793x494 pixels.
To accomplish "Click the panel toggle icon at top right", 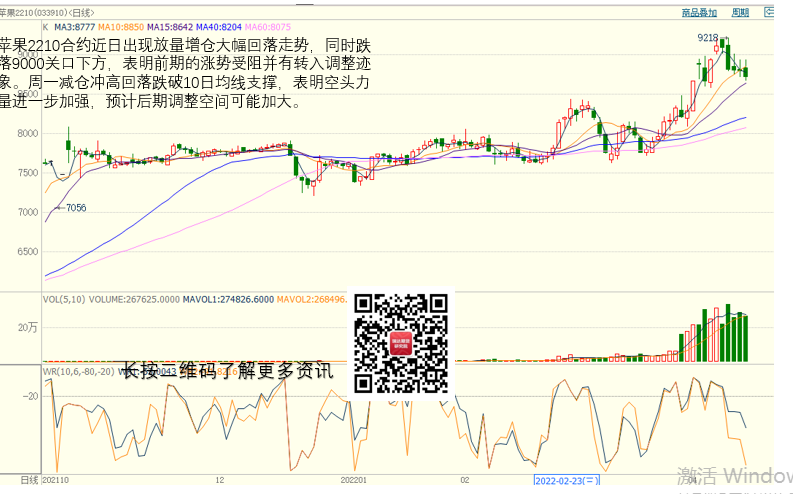I will point(770,13).
